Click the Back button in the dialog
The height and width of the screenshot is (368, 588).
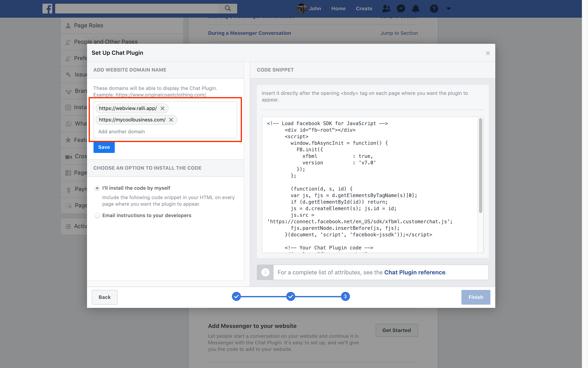click(x=105, y=297)
